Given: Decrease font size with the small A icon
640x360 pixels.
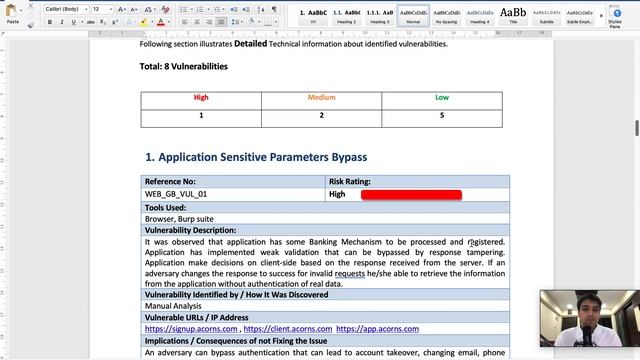Looking at the screenshot, I should pyautogui.click(x=133, y=9).
